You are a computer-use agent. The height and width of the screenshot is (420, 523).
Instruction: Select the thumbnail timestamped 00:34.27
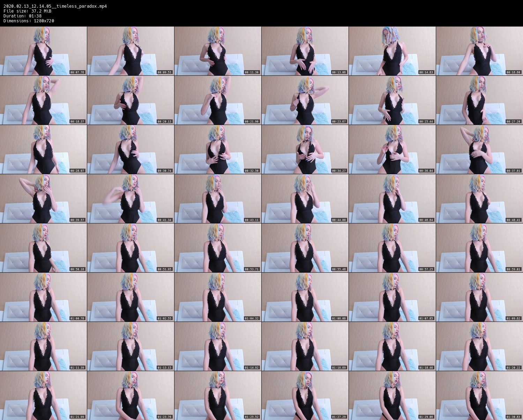tap(305, 149)
